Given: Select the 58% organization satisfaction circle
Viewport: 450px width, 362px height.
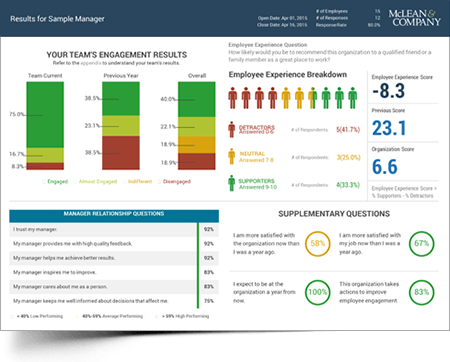Looking at the screenshot, I should pos(318,244).
